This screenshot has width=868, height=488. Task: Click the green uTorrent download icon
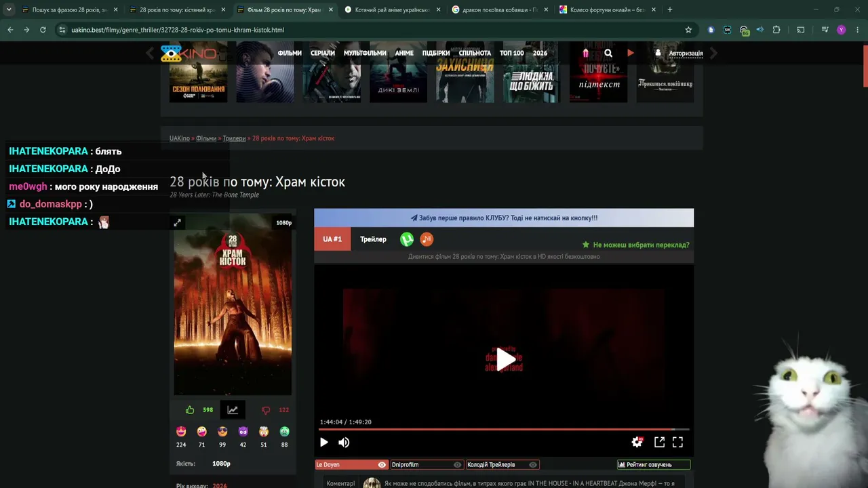click(x=407, y=239)
